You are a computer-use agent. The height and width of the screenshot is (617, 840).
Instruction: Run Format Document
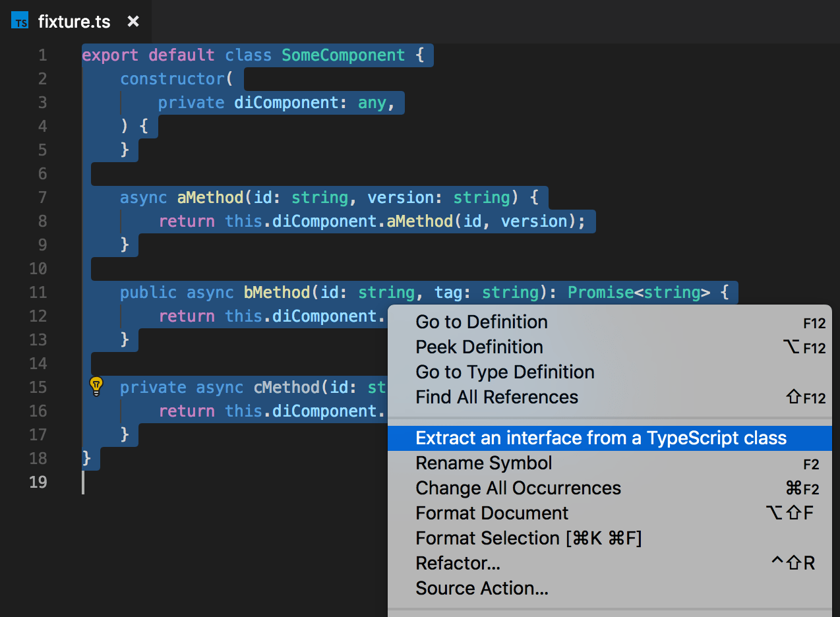pyautogui.click(x=491, y=513)
